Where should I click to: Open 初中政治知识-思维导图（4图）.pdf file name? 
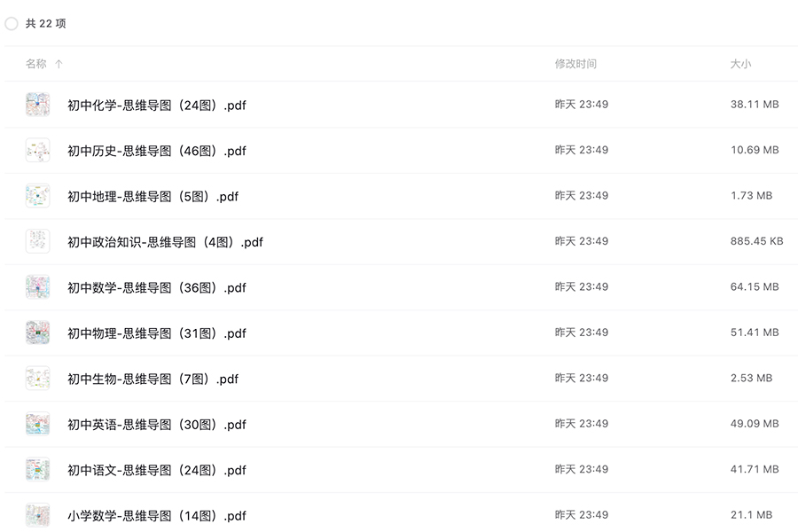pos(165,242)
